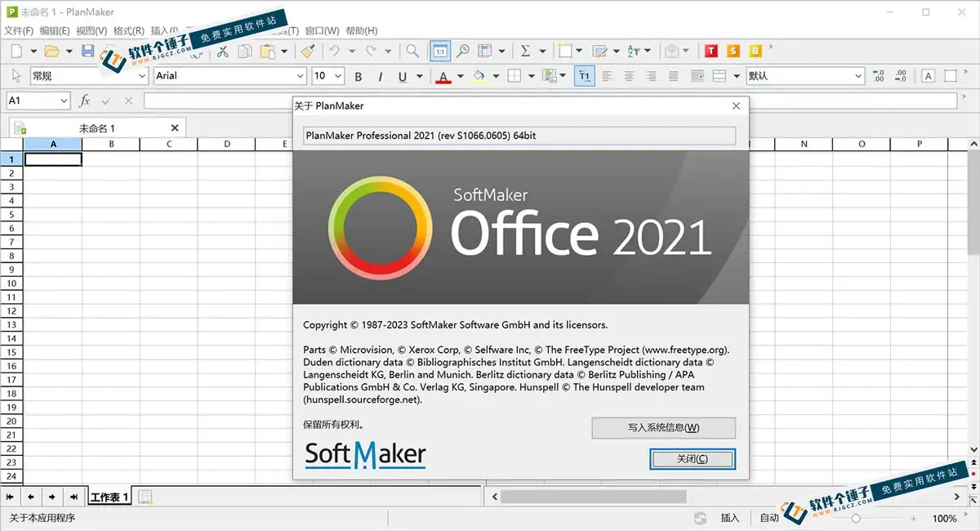The image size is (980, 531).
Task: Click the background fill color bucket
Action: point(479,76)
